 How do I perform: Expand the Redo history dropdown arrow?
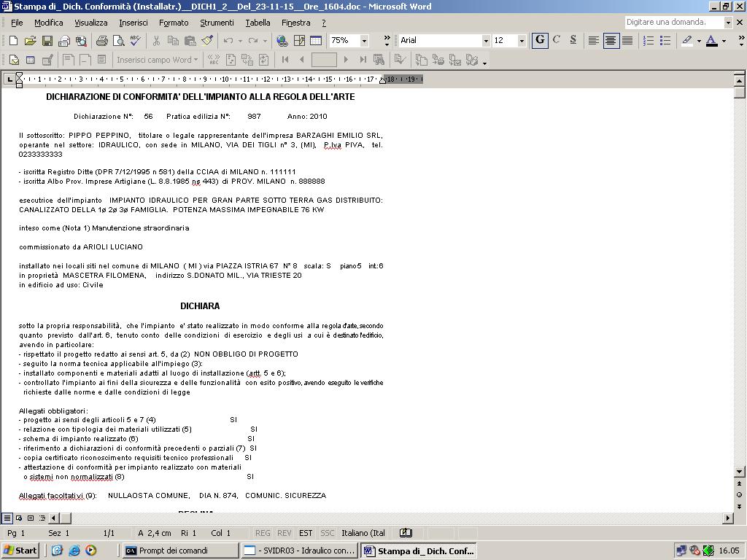click(x=265, y=41)
